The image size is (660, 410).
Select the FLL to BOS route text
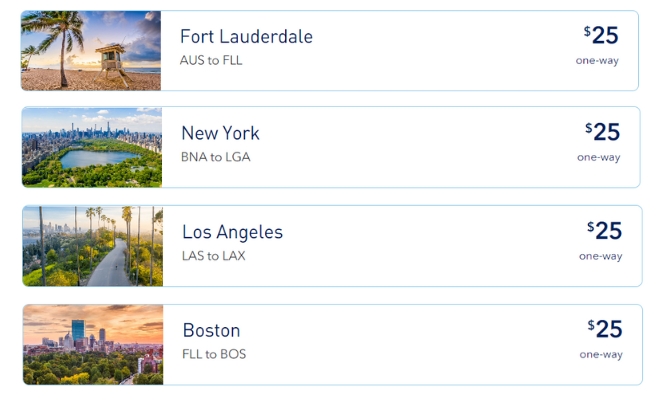214,354
